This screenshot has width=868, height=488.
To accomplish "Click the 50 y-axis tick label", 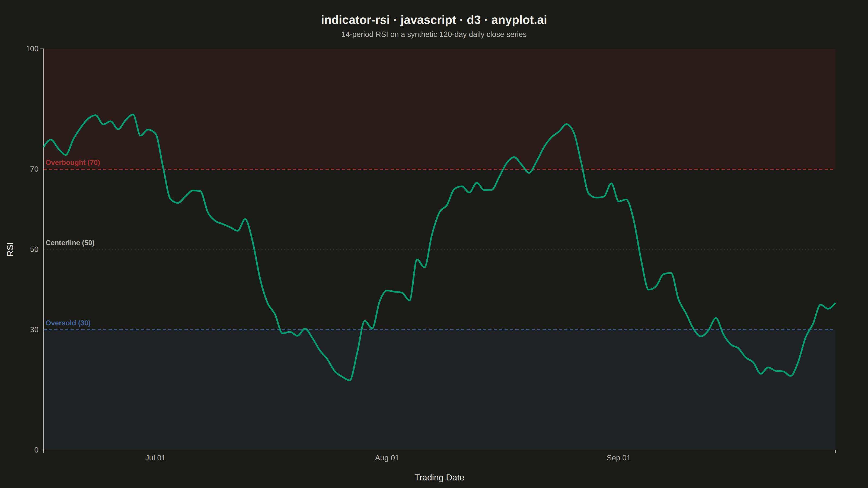I will [x=34, y=249].
